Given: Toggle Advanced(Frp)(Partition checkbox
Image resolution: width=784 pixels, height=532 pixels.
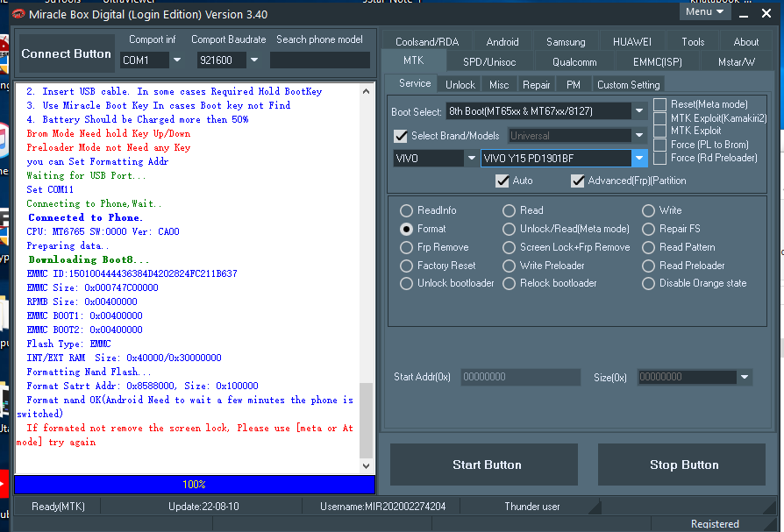Looking at the screenshot, I should [x=578, y=181].
